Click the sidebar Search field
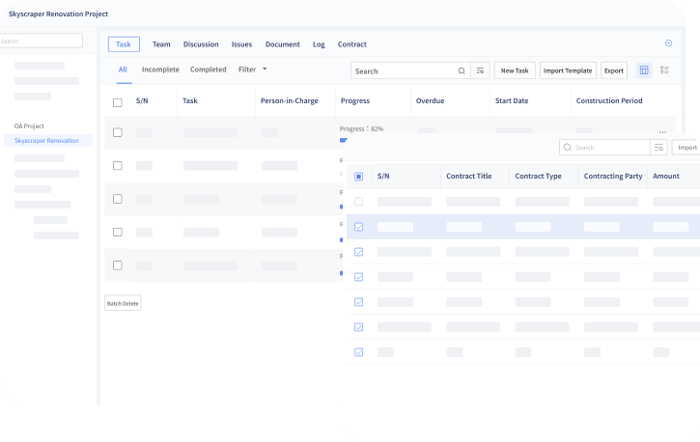Image resolution: width=700 pixels, height=442 pixels. coord(41,41)
